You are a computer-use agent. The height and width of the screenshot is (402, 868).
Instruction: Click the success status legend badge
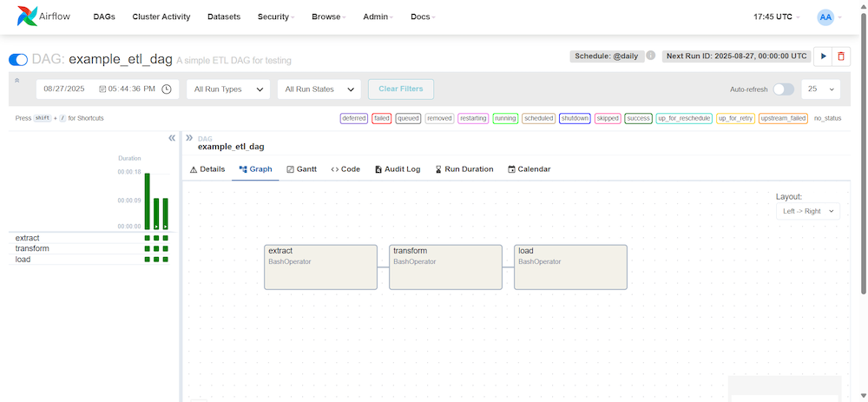(638, 118)
